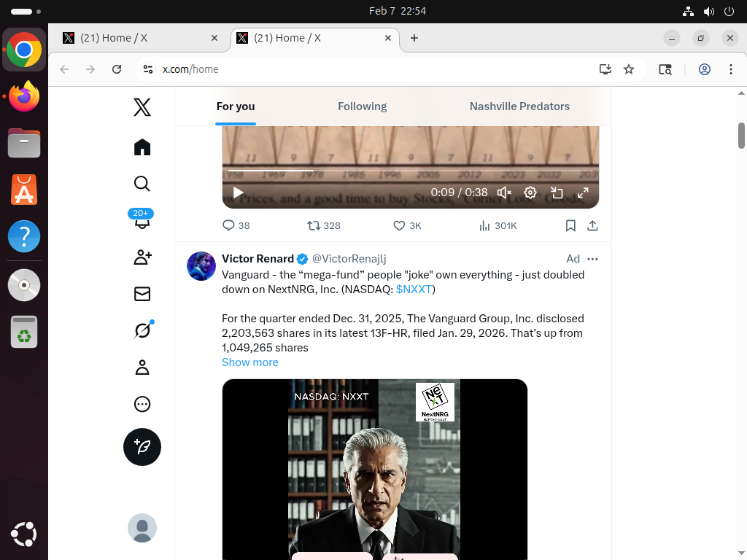This screenshot has width=747, height=560.
Task: Switch to Nashville Predators tab
Action: tap(519, 106)
